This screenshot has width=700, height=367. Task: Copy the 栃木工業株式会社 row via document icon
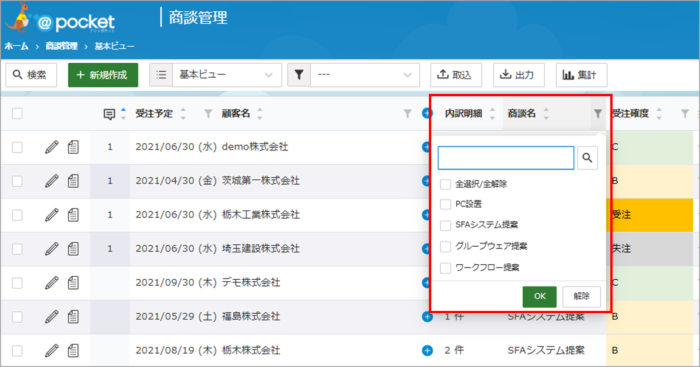click(74, 215)
